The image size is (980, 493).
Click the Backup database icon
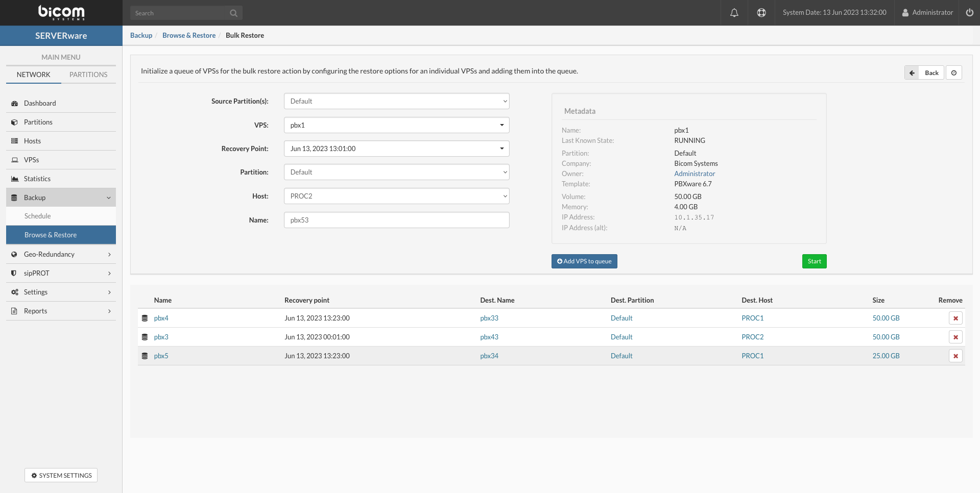tap(14, 198)
